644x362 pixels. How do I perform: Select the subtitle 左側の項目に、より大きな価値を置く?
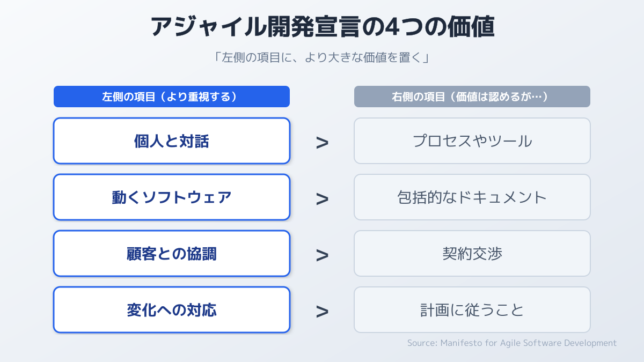(x=322, y=57)
